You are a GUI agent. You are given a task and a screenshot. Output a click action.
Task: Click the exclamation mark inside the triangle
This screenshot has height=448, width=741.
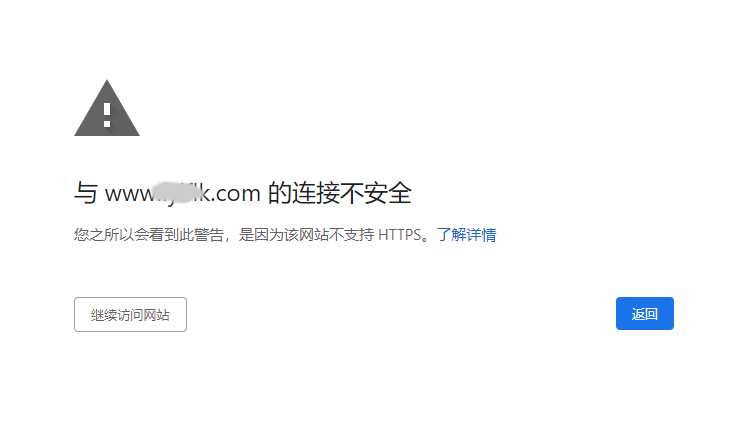107,115
